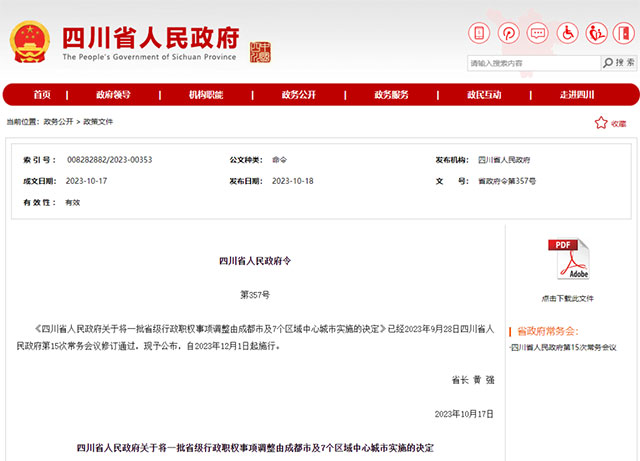Click the star favorite icon
This screenshot has width=640, height=461.
tap(601, 123)
